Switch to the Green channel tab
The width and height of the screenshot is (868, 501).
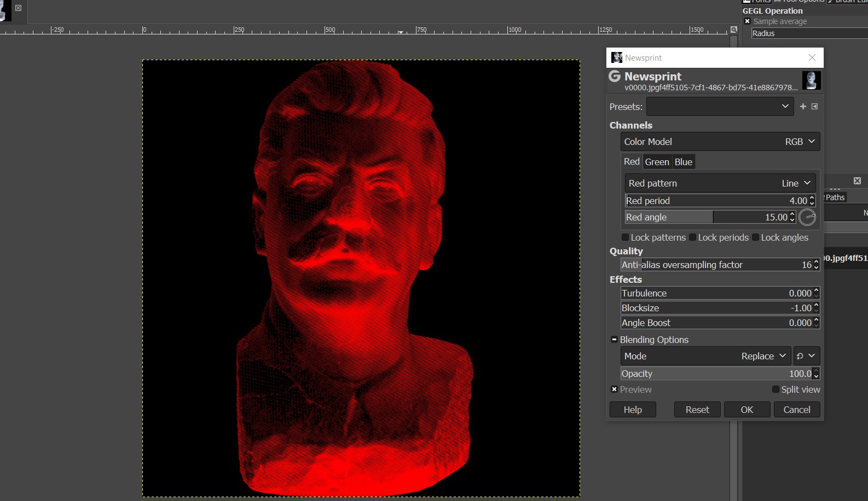point(657,162)
